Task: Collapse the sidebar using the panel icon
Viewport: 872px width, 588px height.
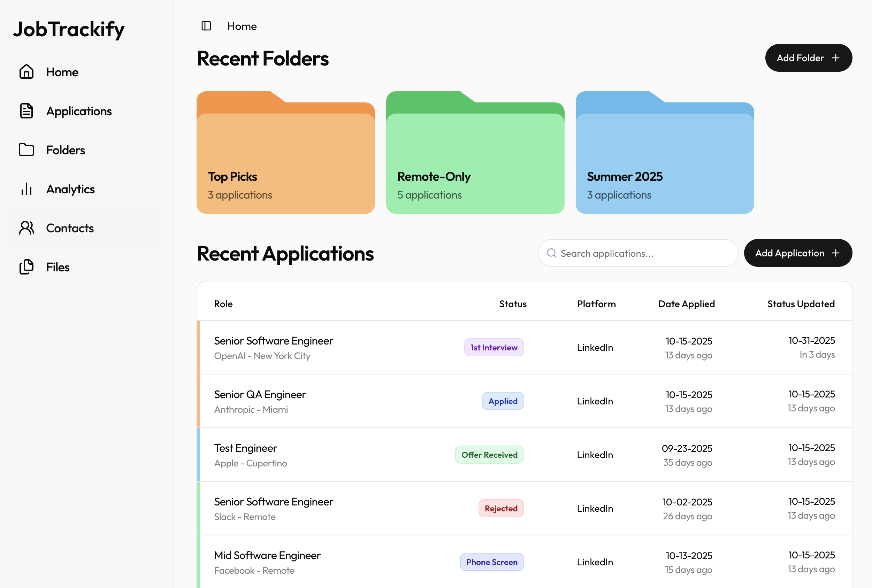Action: 206,26
